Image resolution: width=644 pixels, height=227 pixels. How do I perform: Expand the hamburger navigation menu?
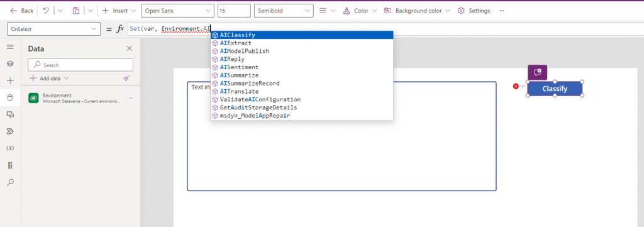10,47
